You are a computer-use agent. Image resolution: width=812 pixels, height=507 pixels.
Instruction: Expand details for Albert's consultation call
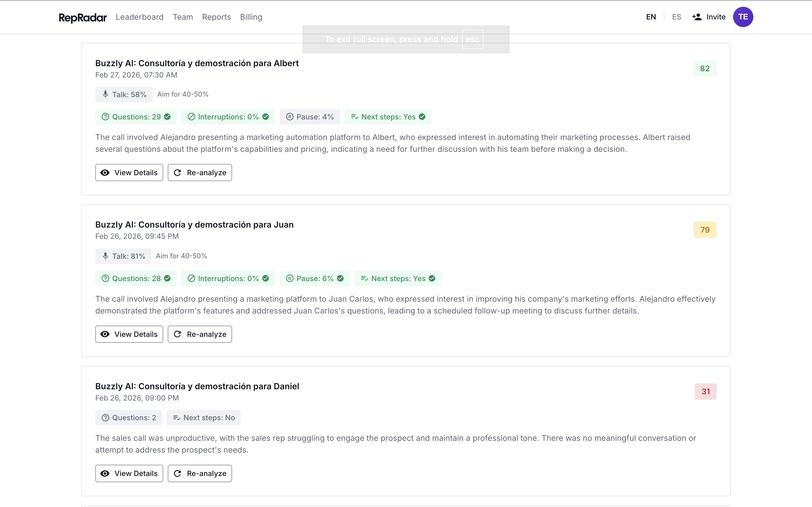tap(129, 172)
